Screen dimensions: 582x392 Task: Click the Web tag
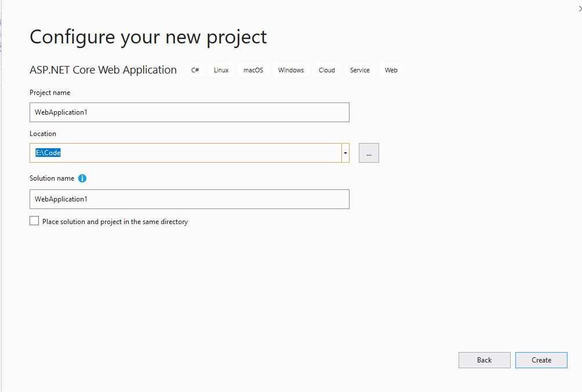click(391, 70)
